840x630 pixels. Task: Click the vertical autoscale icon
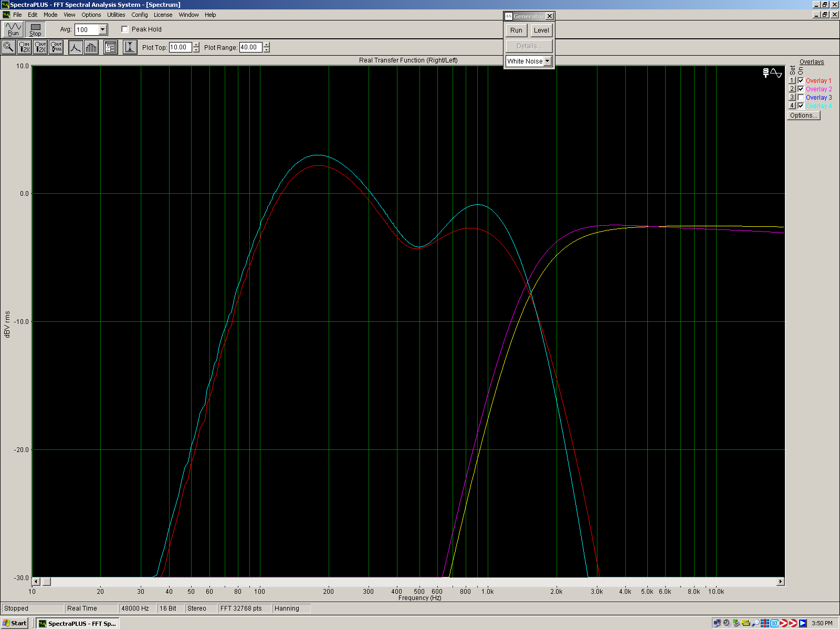click(130, 47)
